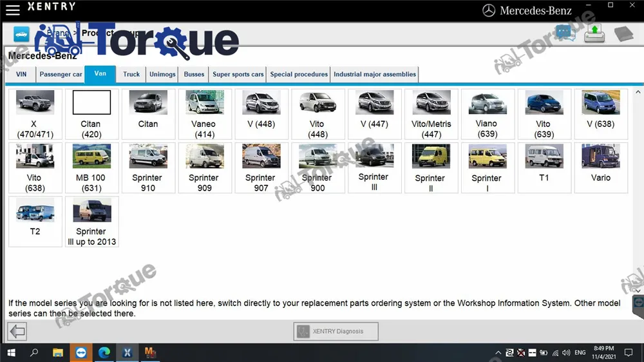
Task: Click the volume speaker tray icon
Action: [x=566, y=352]
